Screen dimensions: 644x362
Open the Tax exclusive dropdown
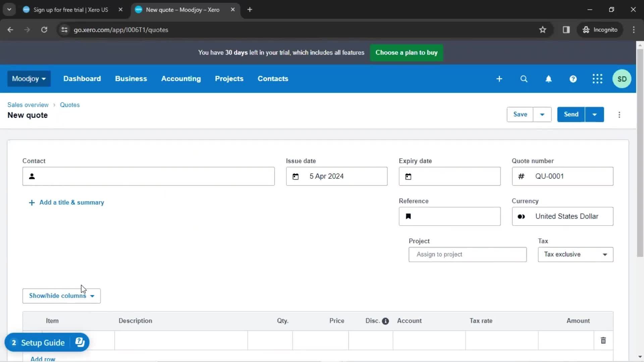tap(576, 254)
